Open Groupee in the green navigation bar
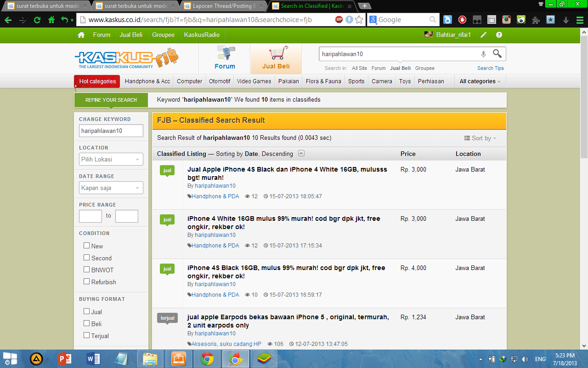The width and height of the screenshot is (588, 368). [x=163, y=35]
